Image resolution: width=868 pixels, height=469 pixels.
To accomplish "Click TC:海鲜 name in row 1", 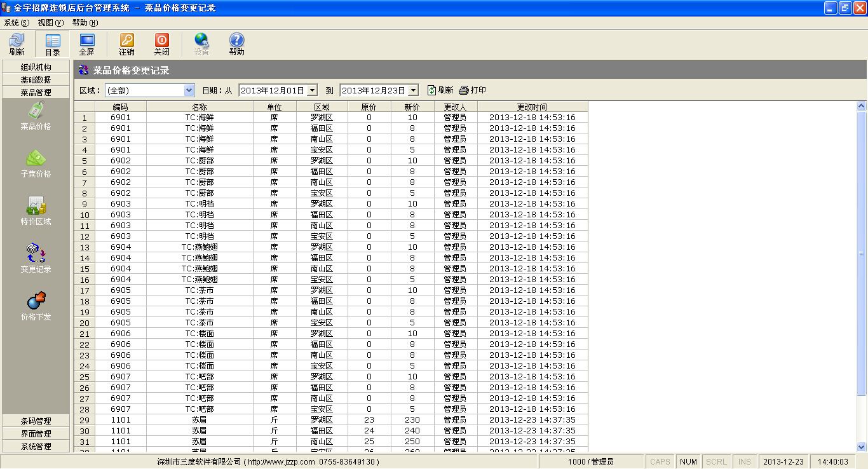I will click(200, 118).
